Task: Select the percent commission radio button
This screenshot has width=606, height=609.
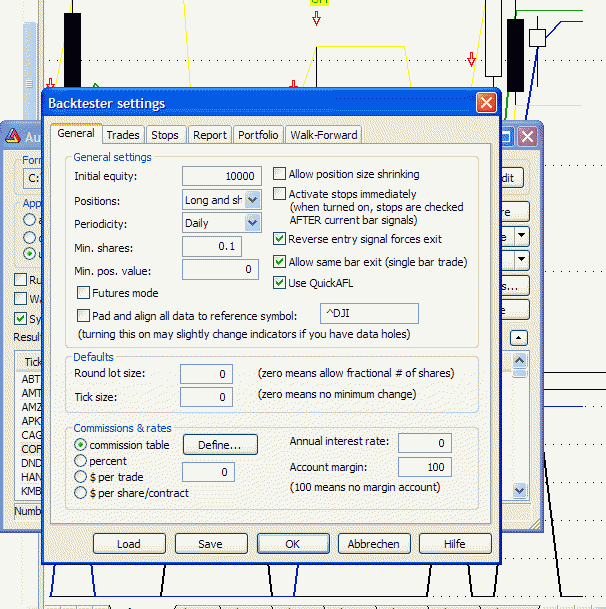Action: pos(81,461)
